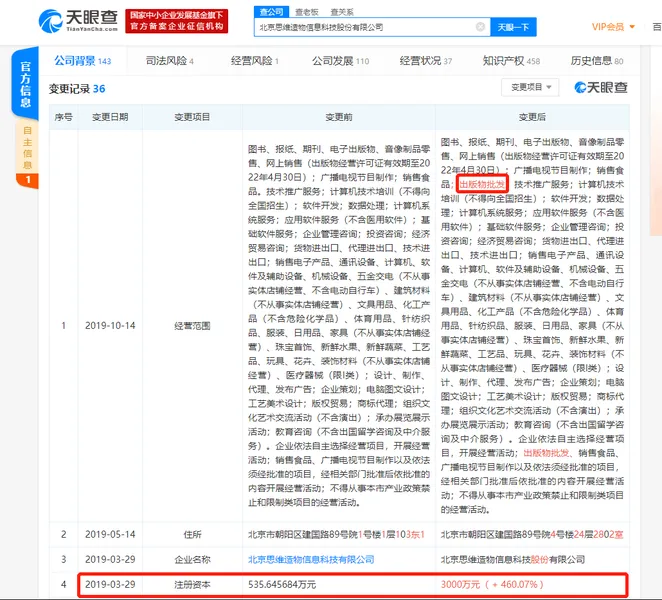
Task: Select the 官方信息 side tab
Action: pos(25,84)
